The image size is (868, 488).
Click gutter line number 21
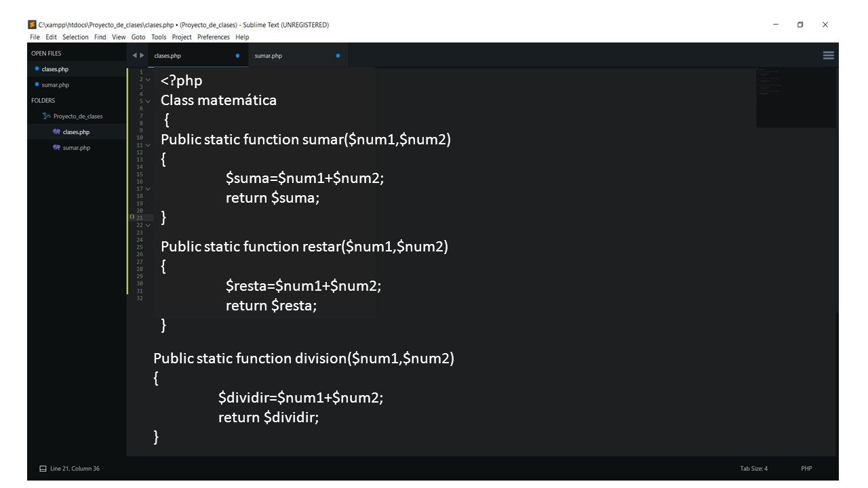[140, 218]
